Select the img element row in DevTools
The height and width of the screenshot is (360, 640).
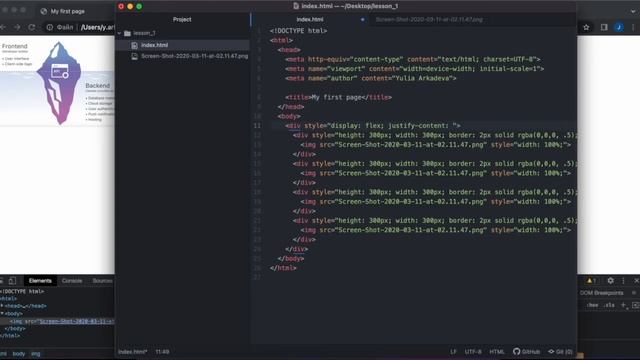[57, 321]
